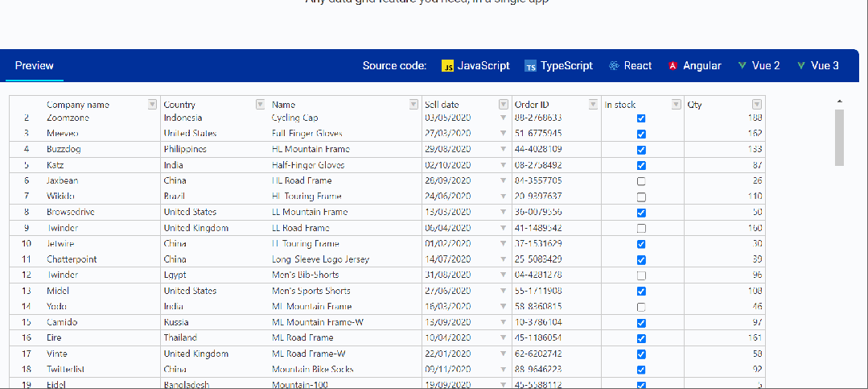Click the Angular logo icon
Image resolution: width=868 pixels, height=389 pixels.
point(673,66)
